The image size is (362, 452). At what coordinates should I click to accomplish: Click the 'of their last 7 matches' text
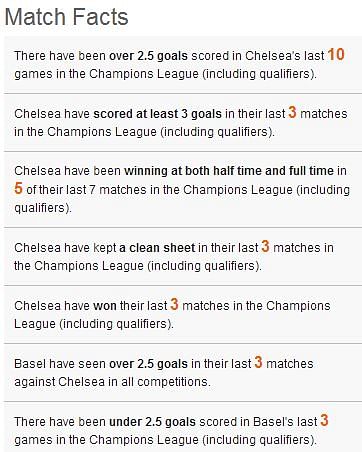point(87,190)
